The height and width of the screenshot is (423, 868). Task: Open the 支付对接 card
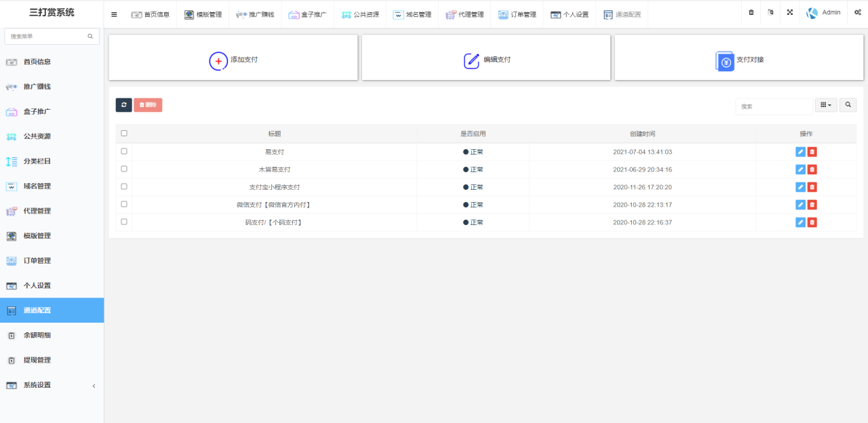point(738,60)
